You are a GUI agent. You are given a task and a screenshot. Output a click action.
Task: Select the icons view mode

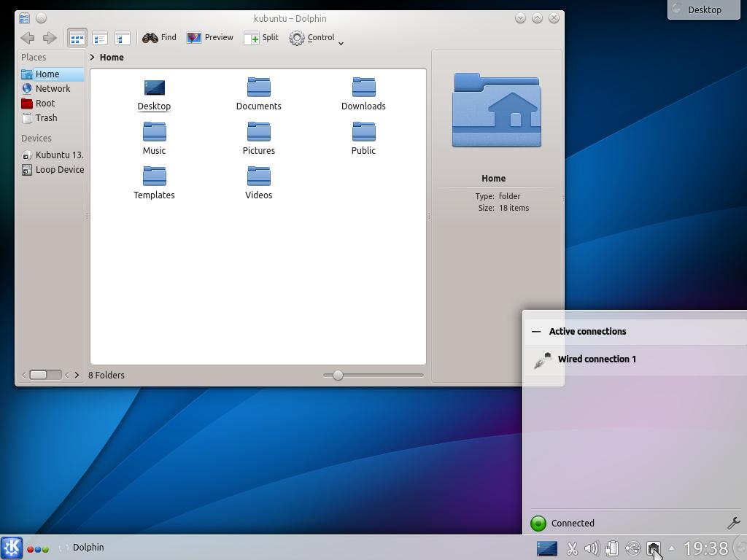(77, 38)
